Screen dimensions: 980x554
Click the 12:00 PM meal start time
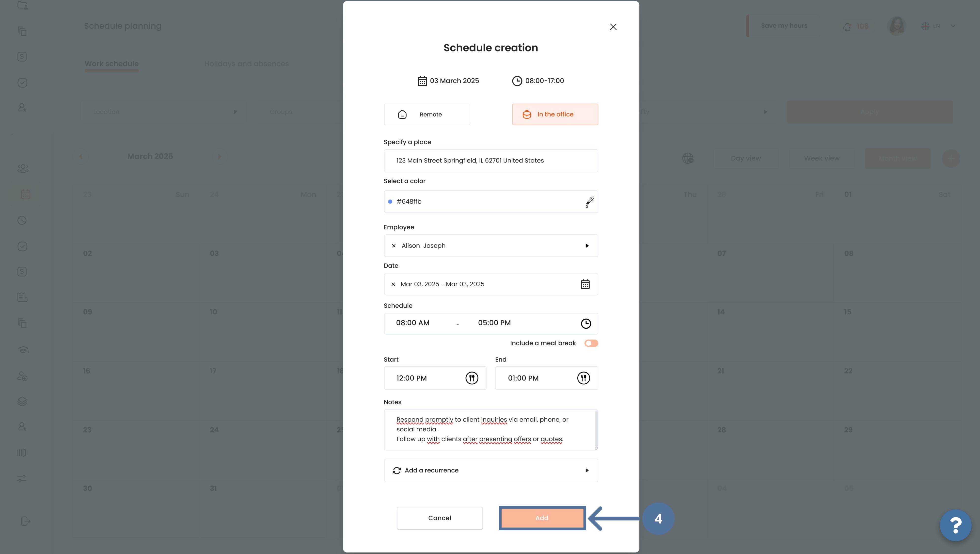[412, 378]
